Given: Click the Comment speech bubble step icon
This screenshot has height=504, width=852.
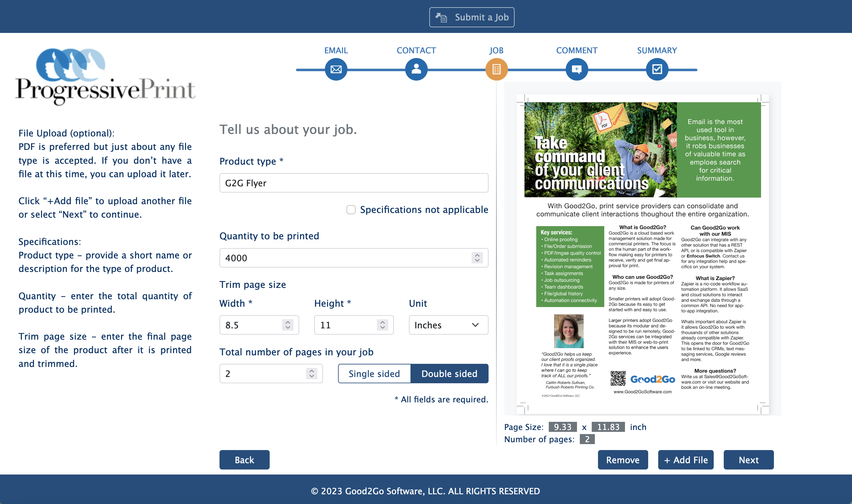Looking at the screenshot, I should point(577,69).
